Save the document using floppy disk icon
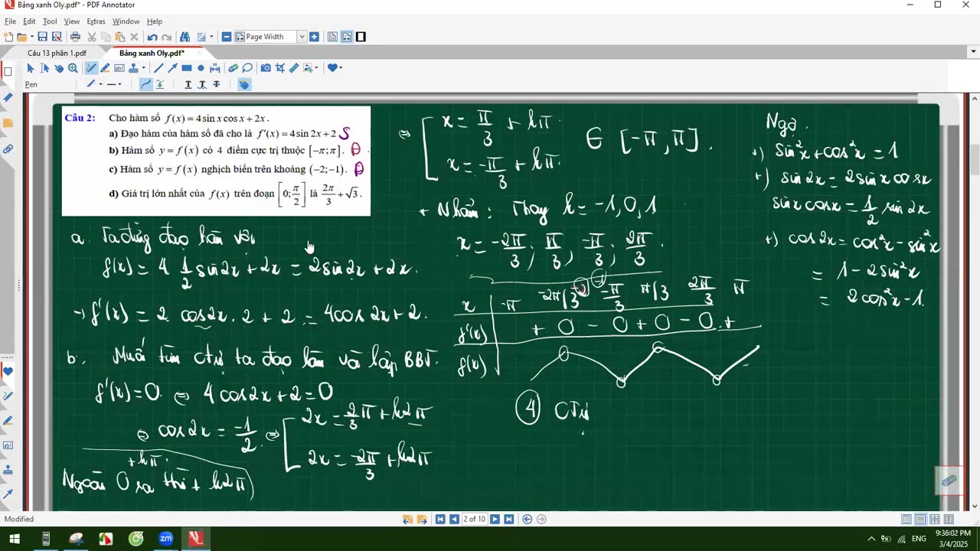Image resolution: width=980 pixels, height=551 pixels. tap(42, 37)
